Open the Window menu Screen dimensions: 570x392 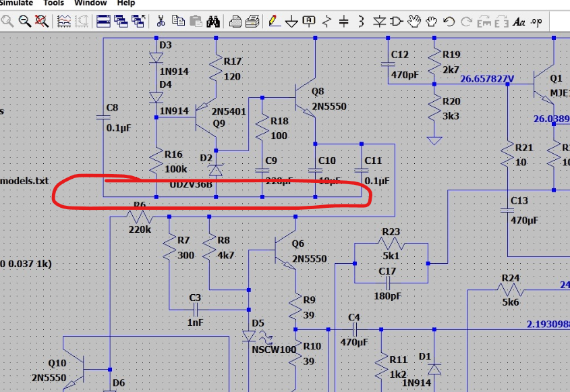tap(90, 3)
